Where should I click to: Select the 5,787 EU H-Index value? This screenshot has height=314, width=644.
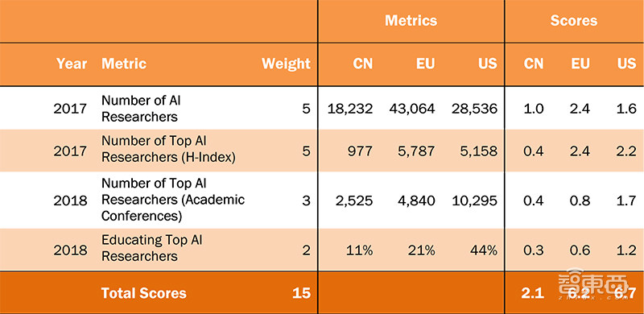click(418, 151)
